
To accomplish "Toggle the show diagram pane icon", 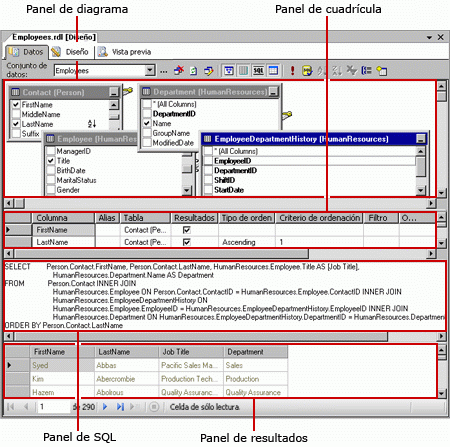I will click(x=229, y=70).
